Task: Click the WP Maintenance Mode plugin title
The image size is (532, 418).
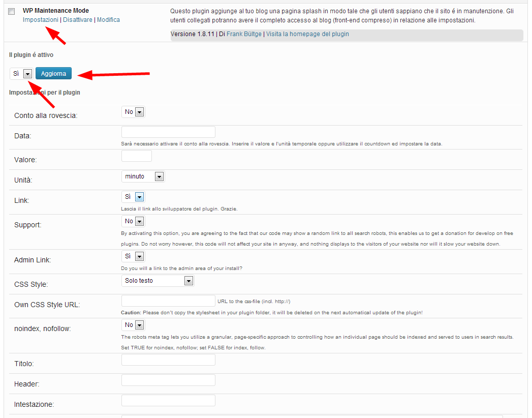Action: (x=56, y=11)
